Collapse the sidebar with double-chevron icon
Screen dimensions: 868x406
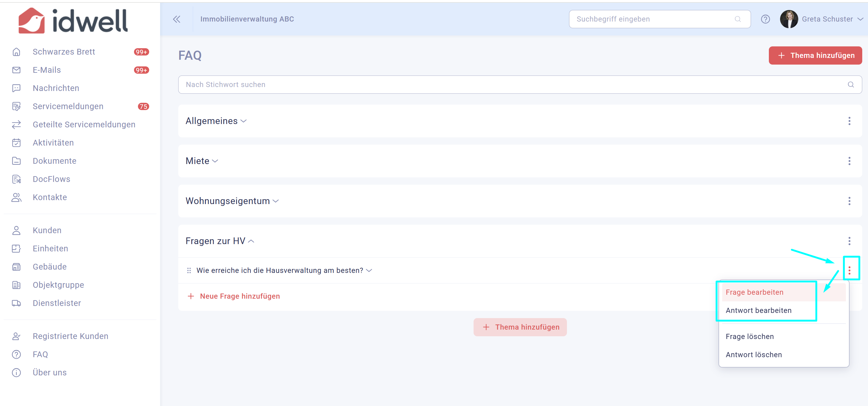[x=176, y=19]
